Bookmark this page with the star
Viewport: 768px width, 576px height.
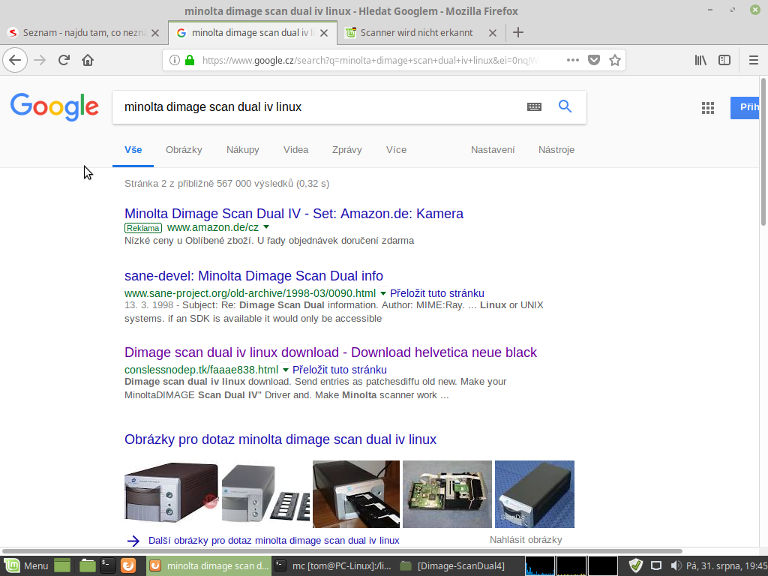click(x=615, y=60)
